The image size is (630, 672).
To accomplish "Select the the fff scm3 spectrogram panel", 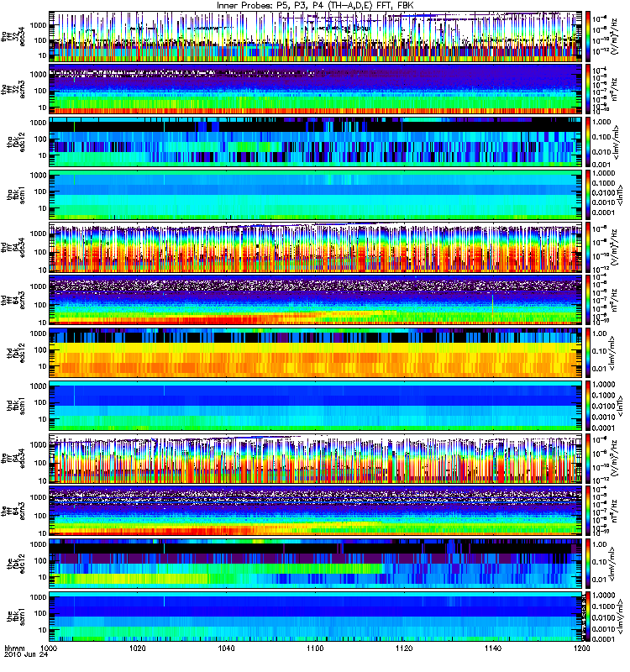I will 316,512.
